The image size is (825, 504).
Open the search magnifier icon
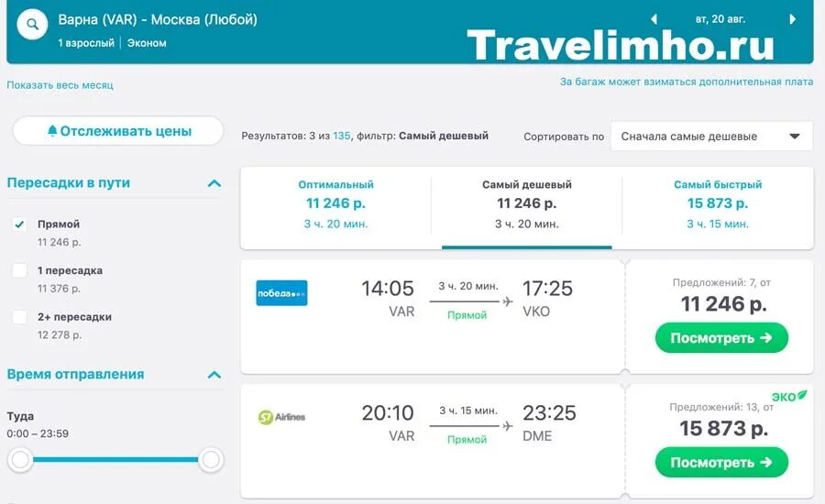click(33, 24)
